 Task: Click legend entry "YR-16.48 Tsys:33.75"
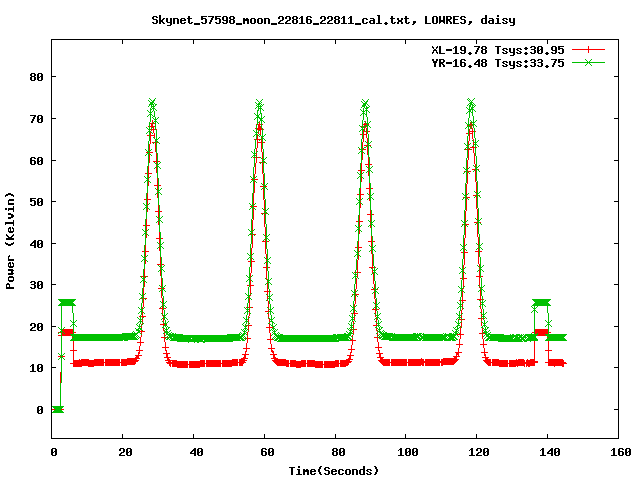pyautogui.click(x=498, y=63)
